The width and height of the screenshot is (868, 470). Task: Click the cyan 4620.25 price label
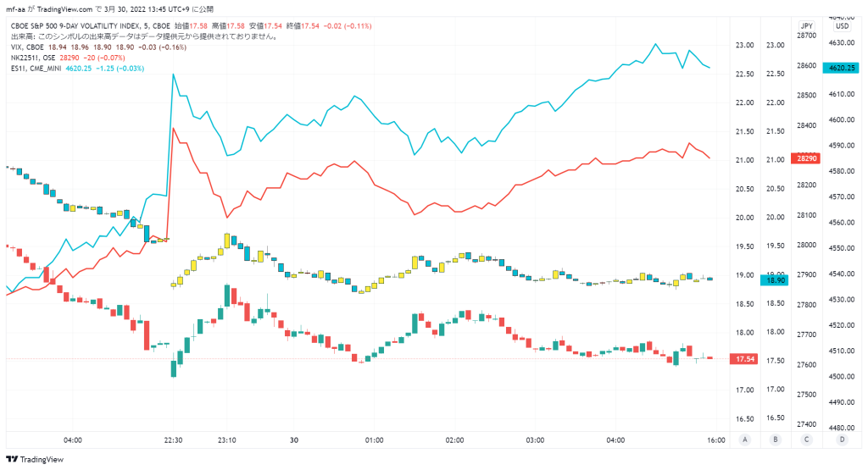point(841,68)
